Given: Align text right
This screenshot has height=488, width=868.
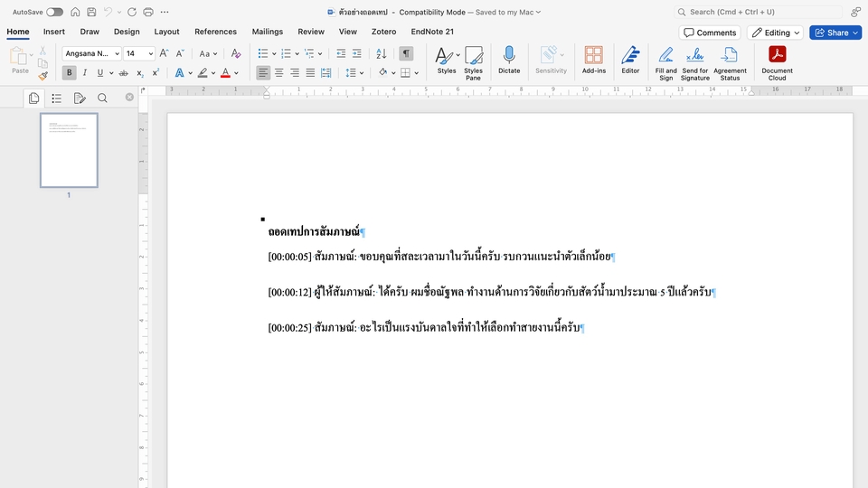Looking at the screenshot, I should [295, 73].
